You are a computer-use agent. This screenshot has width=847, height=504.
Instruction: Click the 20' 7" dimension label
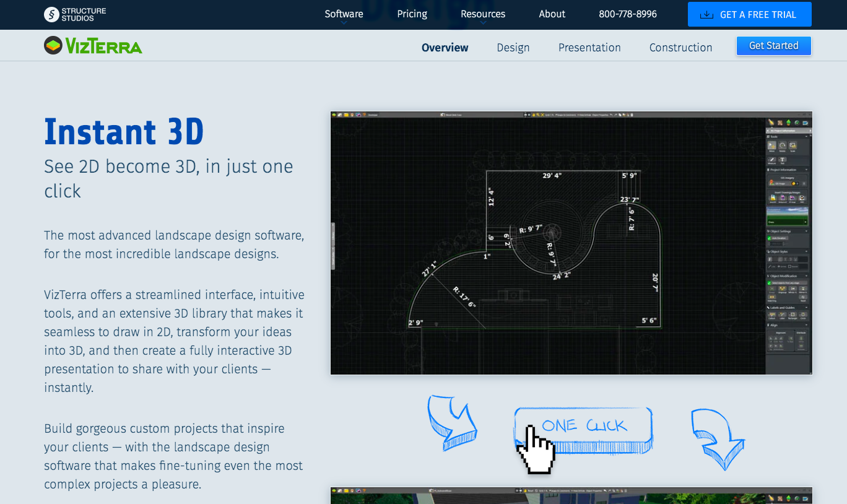tap(655, 283)
